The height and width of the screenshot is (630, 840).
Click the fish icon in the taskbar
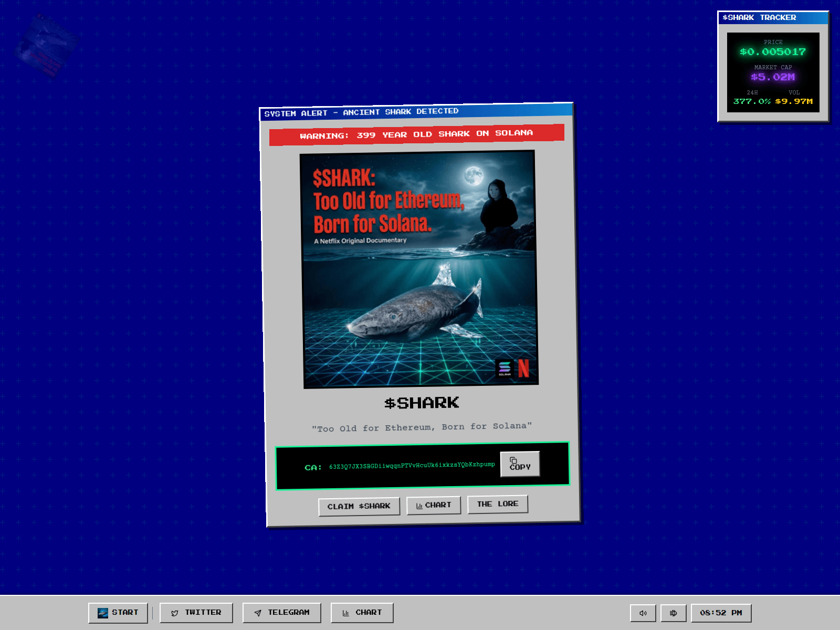point(673,613)
